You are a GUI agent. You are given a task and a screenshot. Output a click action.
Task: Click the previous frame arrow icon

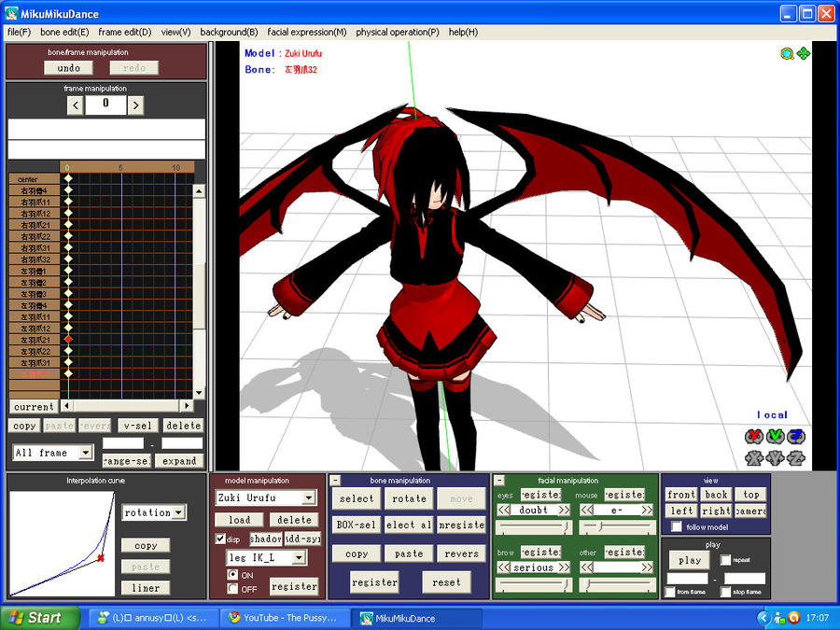tap(76, 105)
